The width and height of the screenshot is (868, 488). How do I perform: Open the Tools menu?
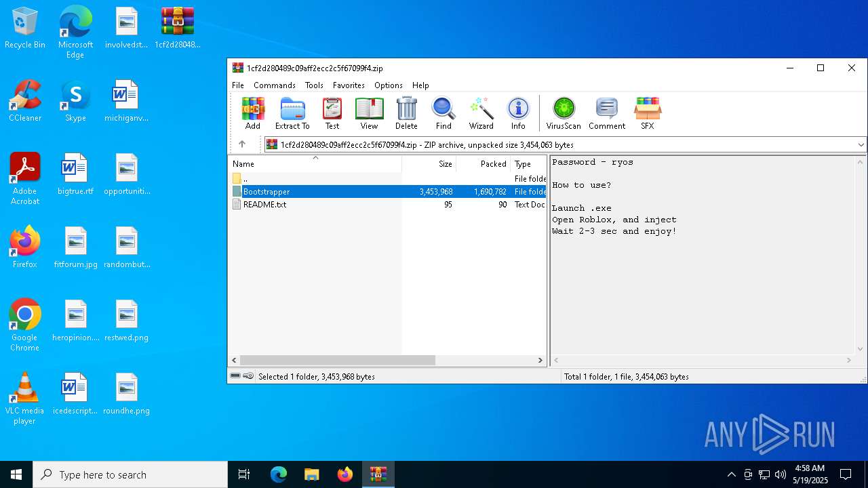(314, 85)
